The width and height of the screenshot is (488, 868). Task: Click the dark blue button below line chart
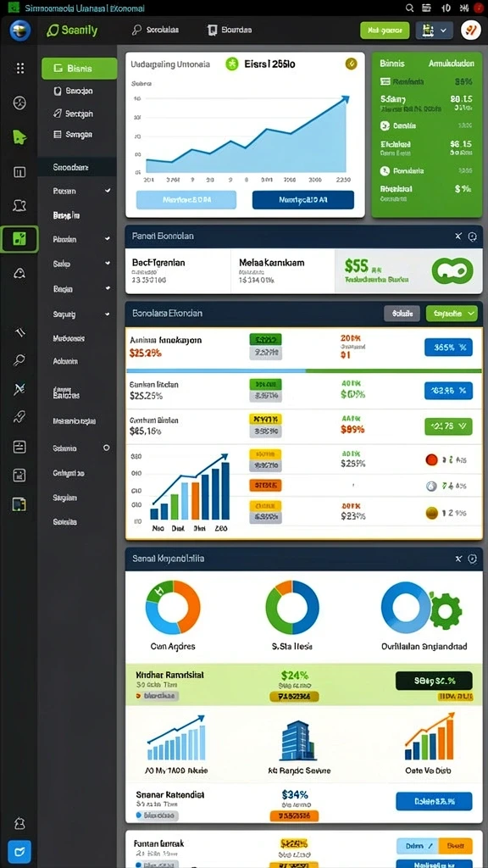pos(302,200)
